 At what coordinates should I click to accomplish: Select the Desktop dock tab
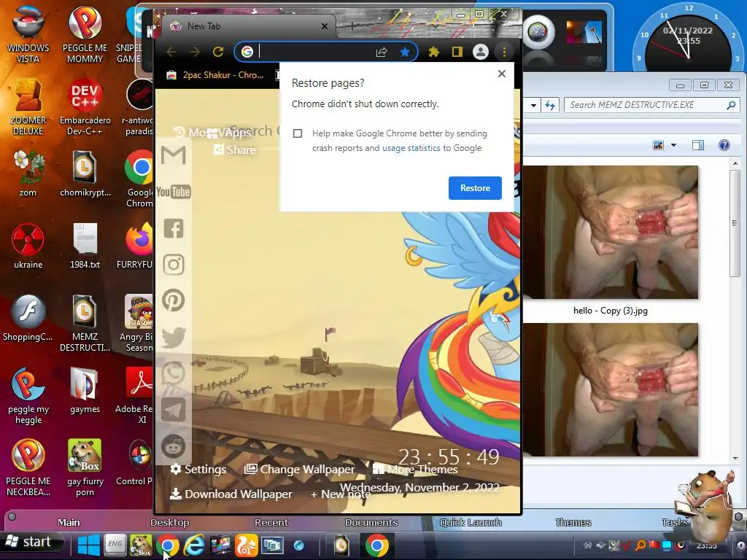(x=169, y=522)
